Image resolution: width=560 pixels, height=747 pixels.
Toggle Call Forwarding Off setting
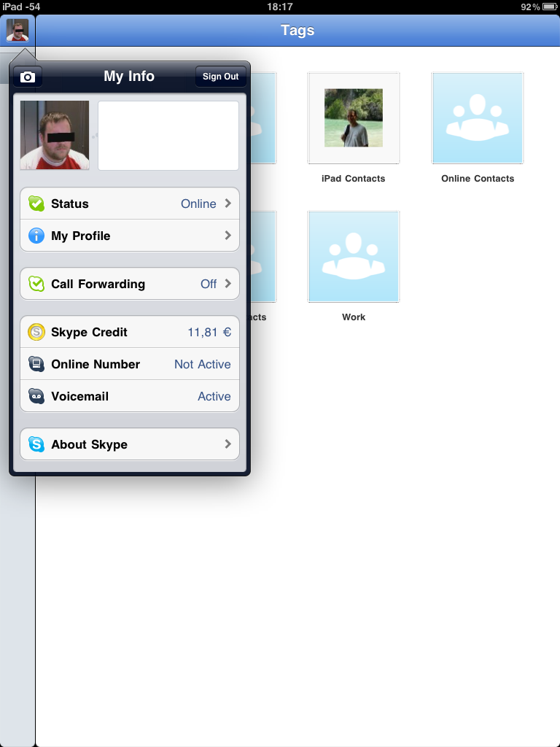[x=209, y=284]
